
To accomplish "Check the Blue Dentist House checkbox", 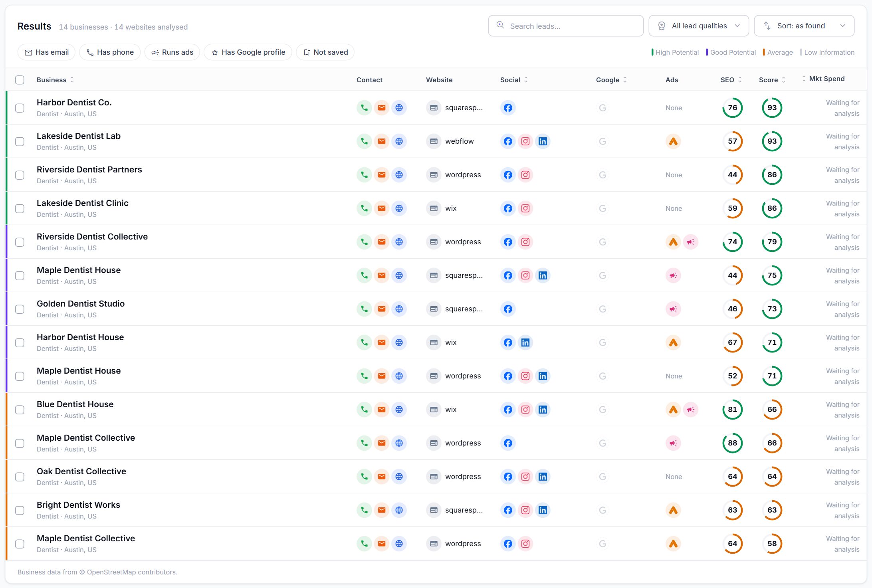I will click(20, 410).
